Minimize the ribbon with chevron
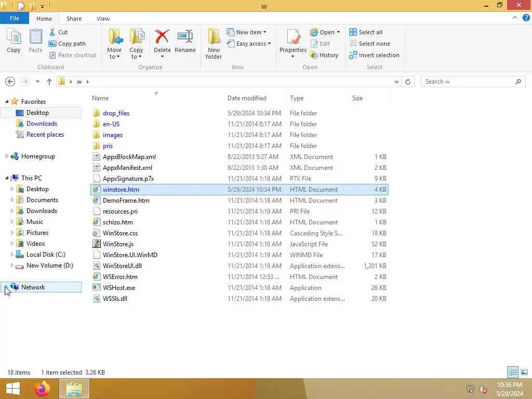This screenshot has width=532, height=399. (x=515, y=18)
